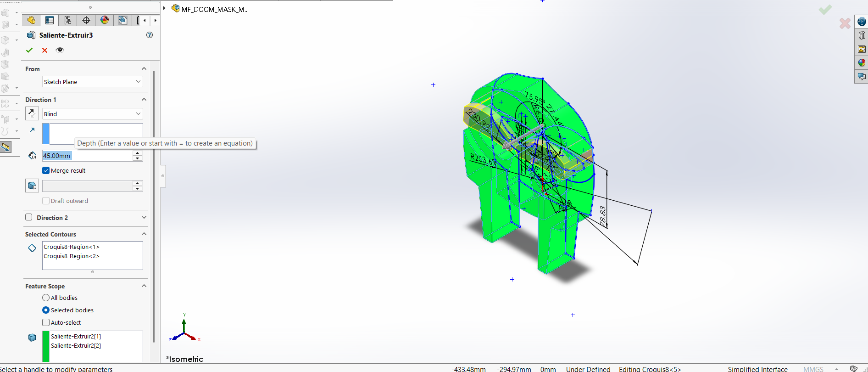Click the Simplified Interface status text
This screenshot has height=372, width=868.
[757, 369]
